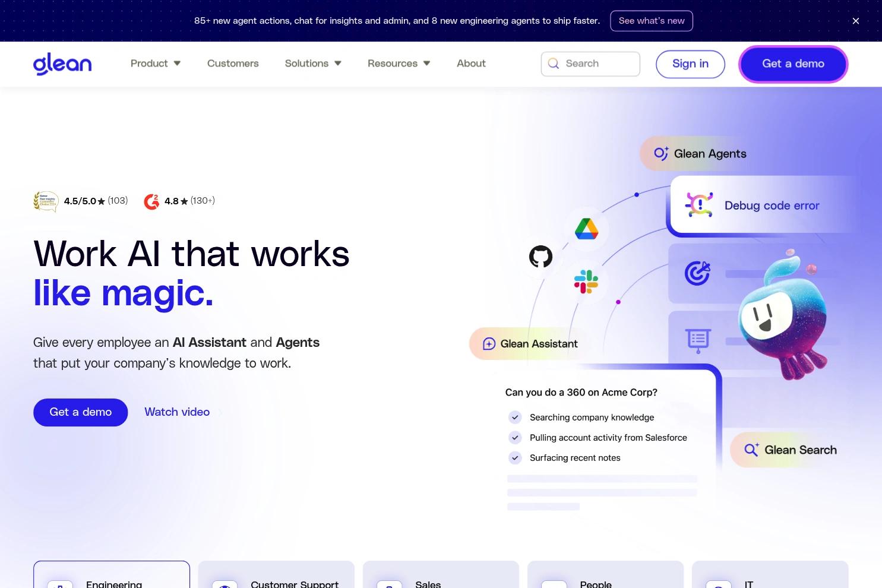
Task: Click the "Work AI that works" headline
Action: 191,254
